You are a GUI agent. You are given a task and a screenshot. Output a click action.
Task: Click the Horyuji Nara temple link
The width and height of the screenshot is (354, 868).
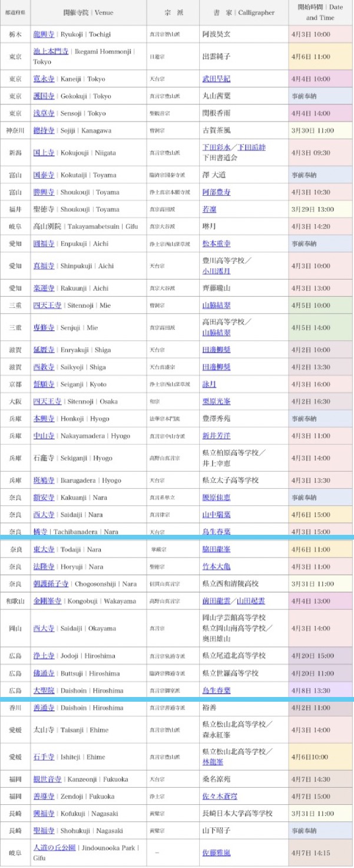tap(44, 567)
